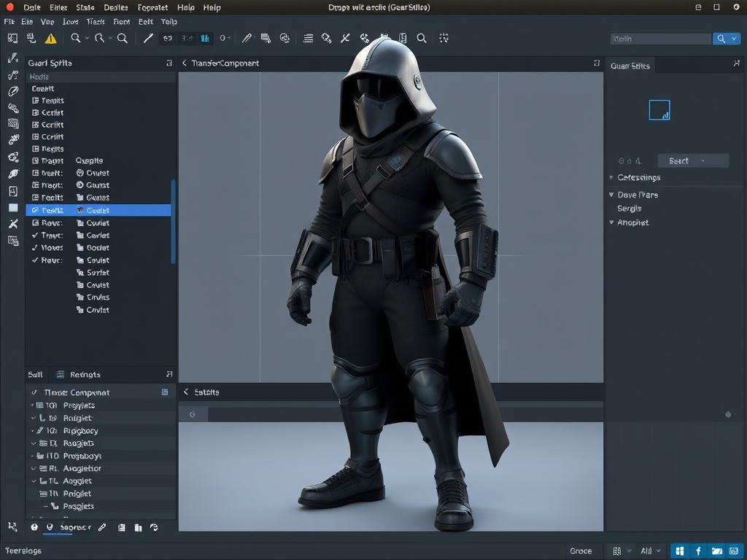Select the scissors cut tool icon

pos(344,38)
